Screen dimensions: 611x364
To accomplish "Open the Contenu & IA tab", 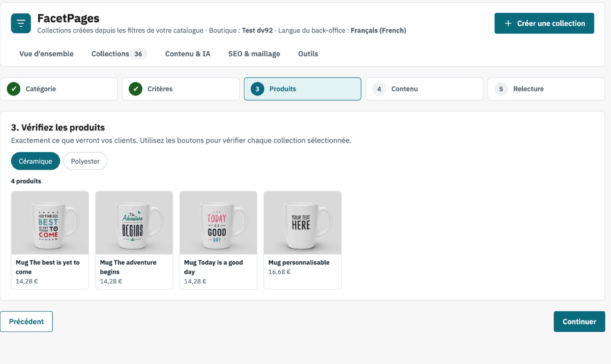I will coord(188,54).
